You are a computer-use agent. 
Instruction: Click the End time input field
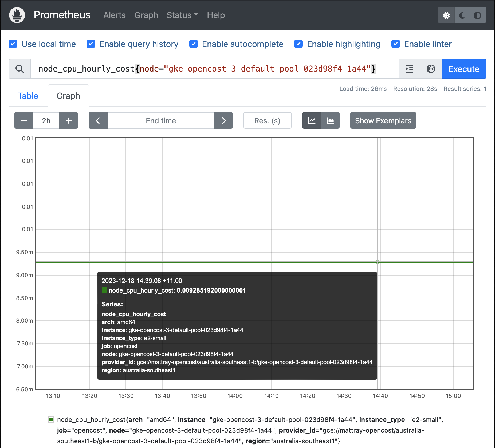[161, 121]
